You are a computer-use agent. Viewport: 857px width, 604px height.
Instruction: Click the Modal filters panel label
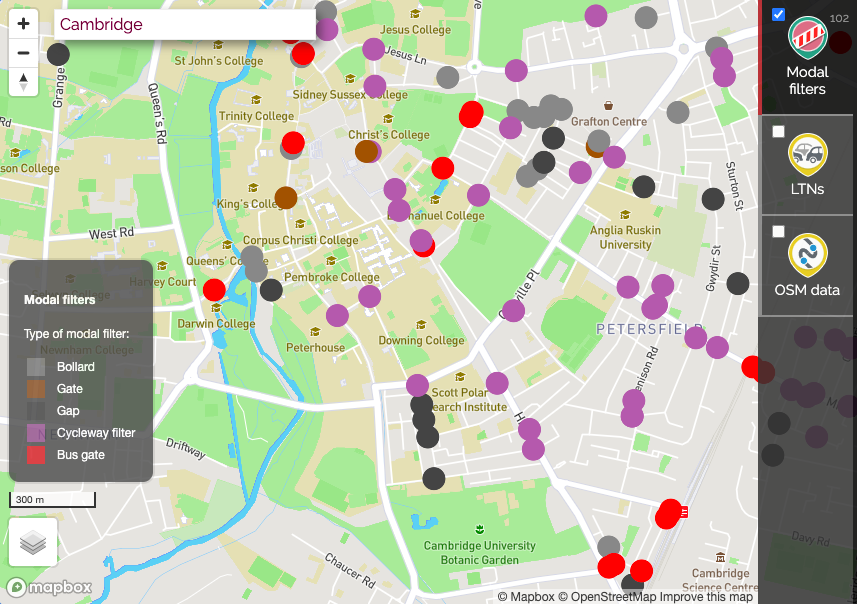807,80
